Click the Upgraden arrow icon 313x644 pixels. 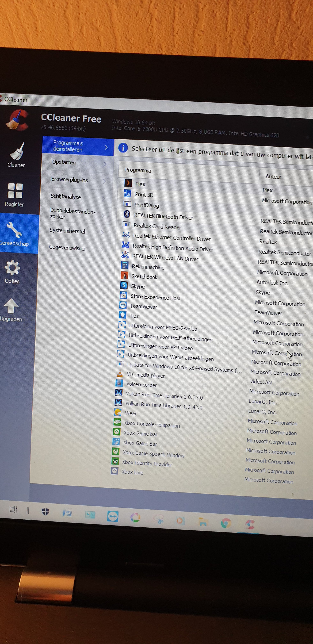click(11, 306)
